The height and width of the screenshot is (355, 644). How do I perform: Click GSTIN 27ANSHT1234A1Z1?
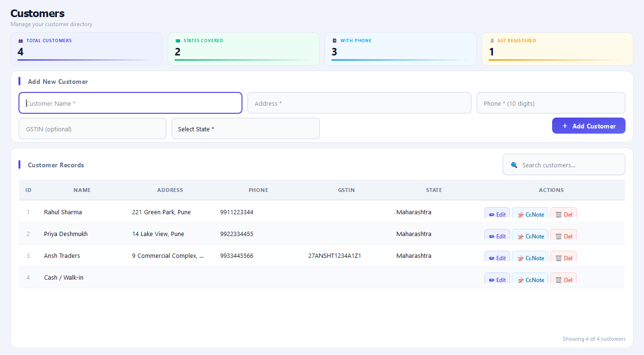[x=335, y=255]
